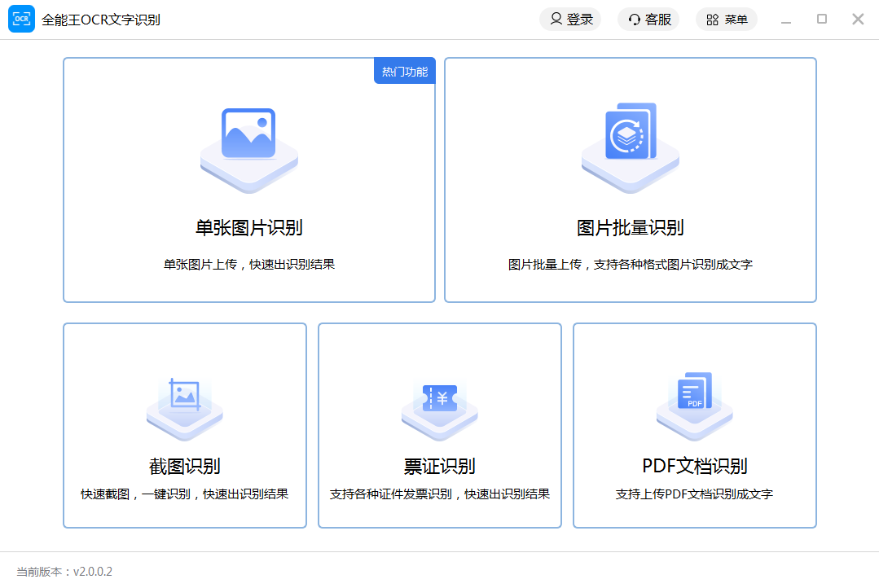The height and width of the screenshot is (588, 879).
Task: Click the headset icon for customer service
Action: pyautogui.click(x=634, y=20)
